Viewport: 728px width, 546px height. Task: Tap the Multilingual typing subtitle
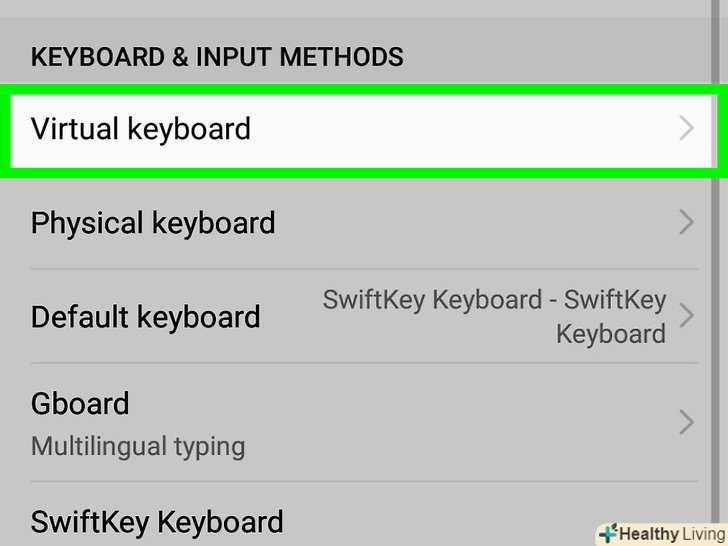tap(138, 445)
